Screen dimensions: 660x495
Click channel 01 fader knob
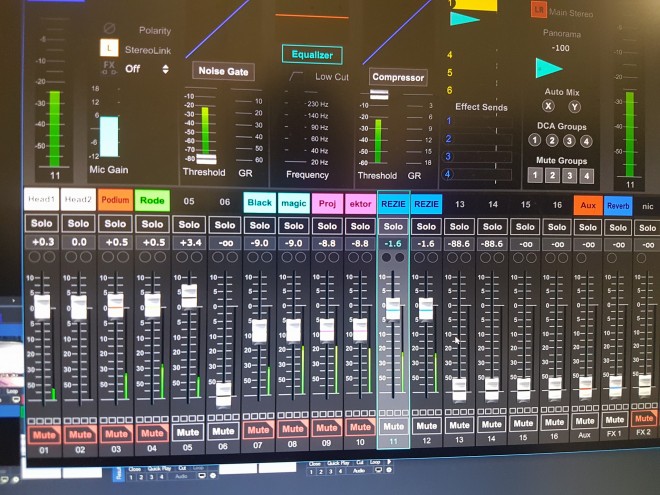coord(42,307)
